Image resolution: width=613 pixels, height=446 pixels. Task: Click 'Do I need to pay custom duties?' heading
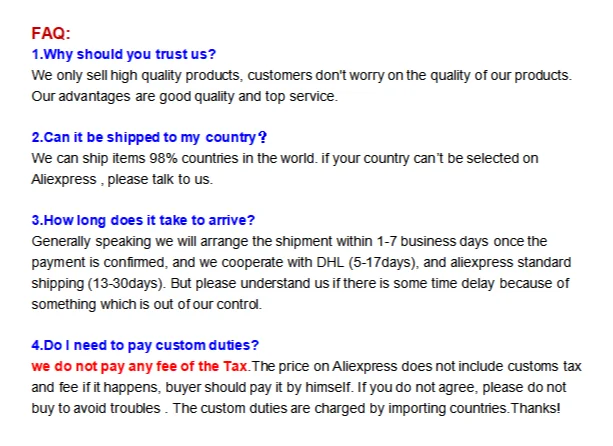tap(146, 345)
